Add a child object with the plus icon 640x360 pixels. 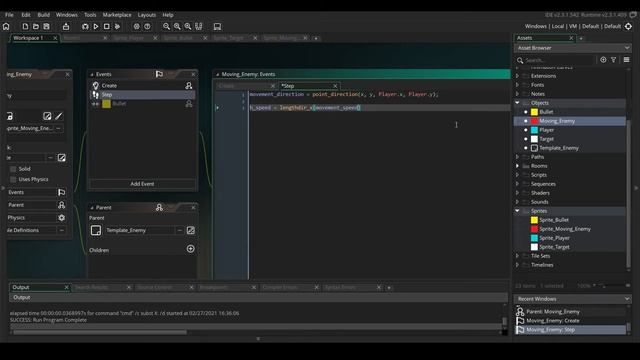(x=191, y=249)
